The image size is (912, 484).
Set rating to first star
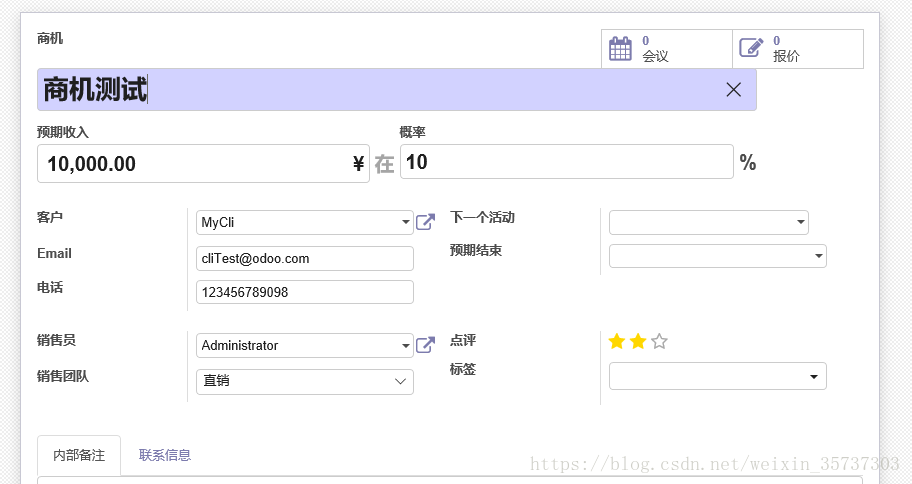pos(617,341)
